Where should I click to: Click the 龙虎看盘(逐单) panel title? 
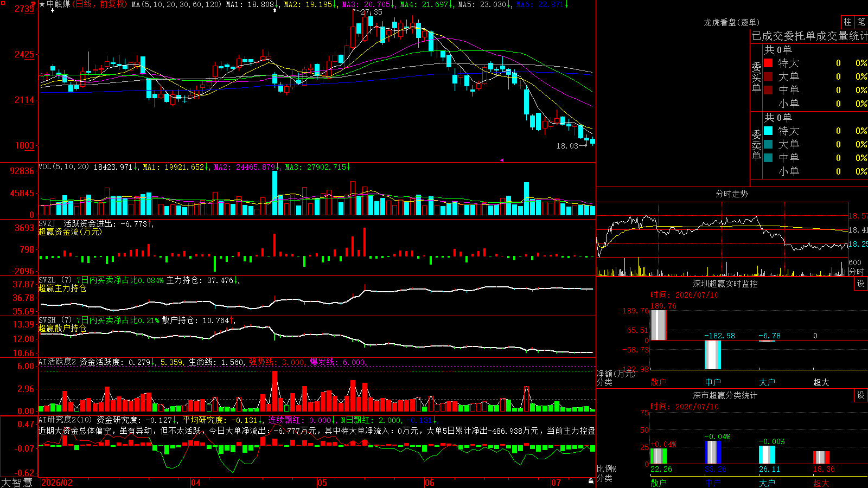pos(731,22)
